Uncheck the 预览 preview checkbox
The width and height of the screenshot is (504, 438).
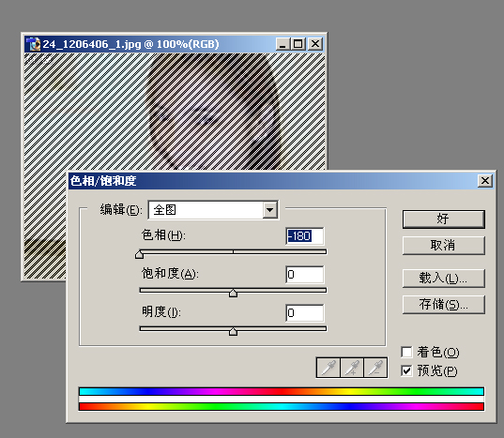click(x=407, y=370)
